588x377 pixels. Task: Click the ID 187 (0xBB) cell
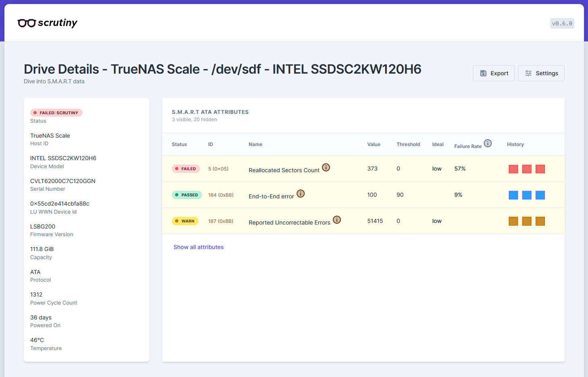221,221
